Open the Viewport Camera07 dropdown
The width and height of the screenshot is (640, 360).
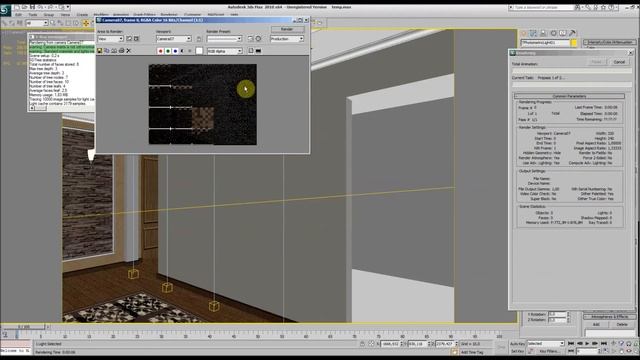pos(173,39)
